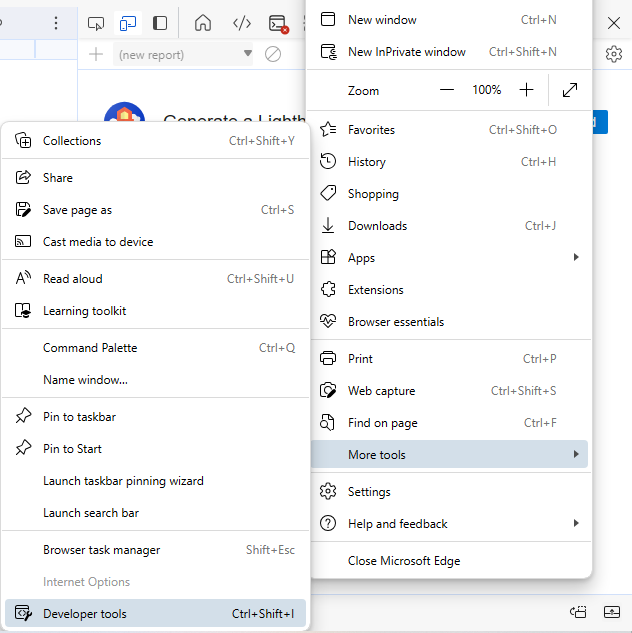Expand the More tools submenu

point(449,454)
